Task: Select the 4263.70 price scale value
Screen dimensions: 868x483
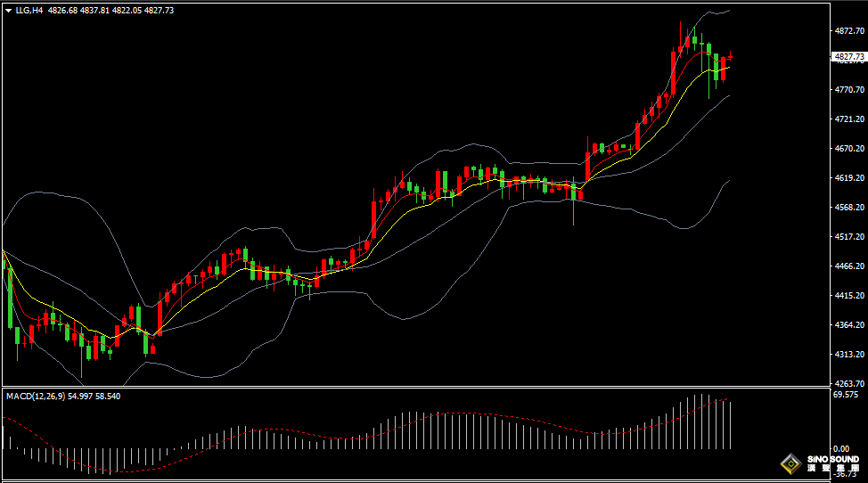Action: 849,383
